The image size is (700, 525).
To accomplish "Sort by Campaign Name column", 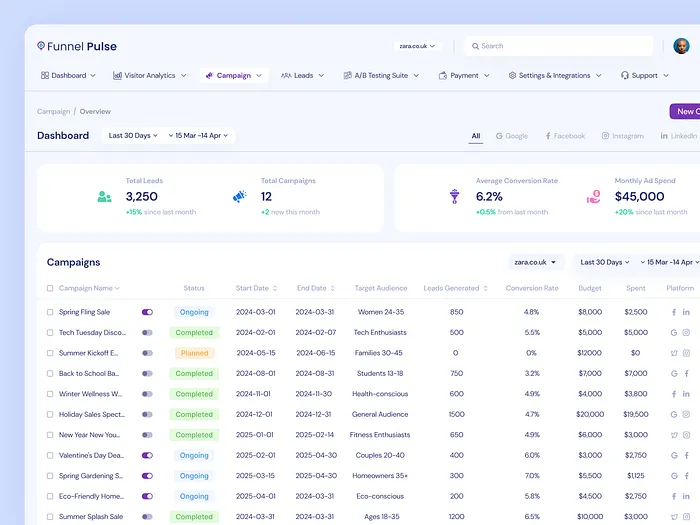I will coord(89,288).
